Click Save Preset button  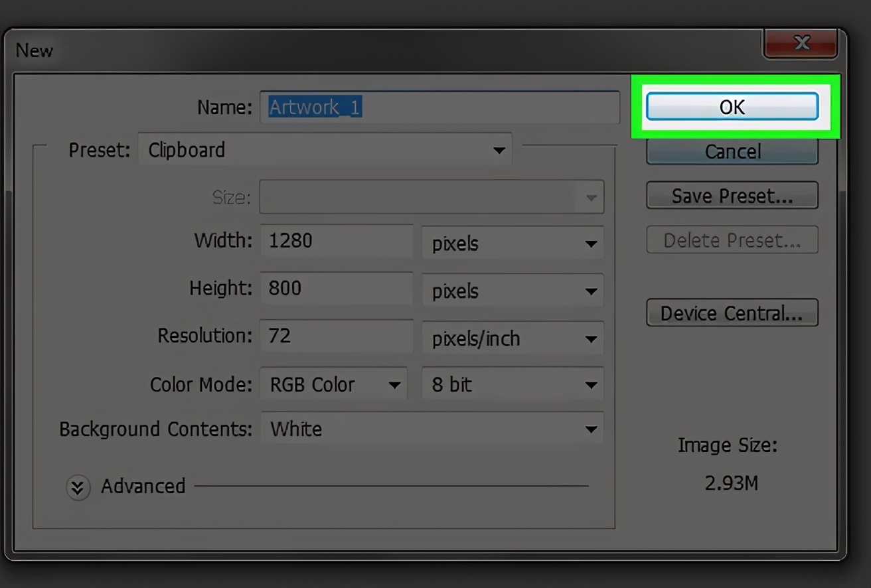click(x=732, y=196)
